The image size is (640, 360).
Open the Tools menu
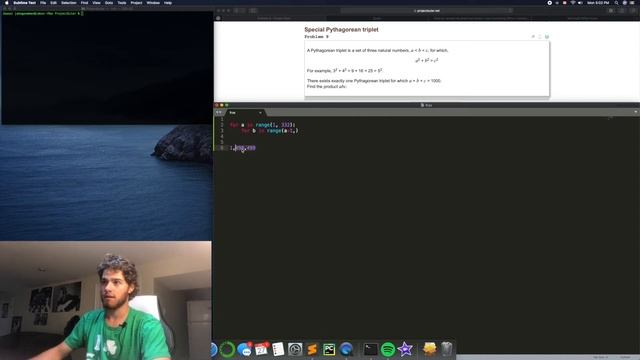tap(122, 2)
